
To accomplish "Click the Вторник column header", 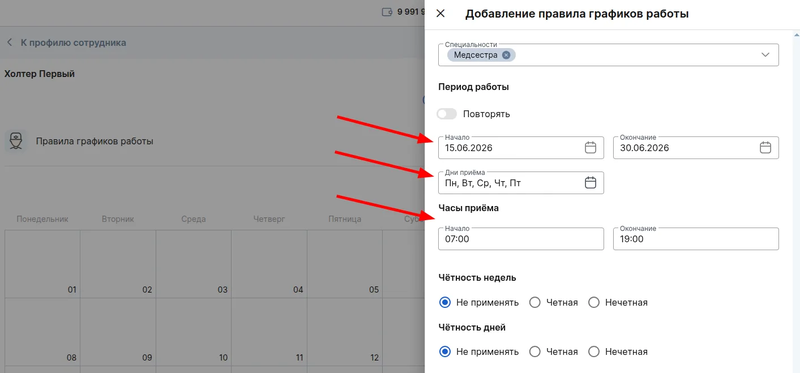I will 118,219.
